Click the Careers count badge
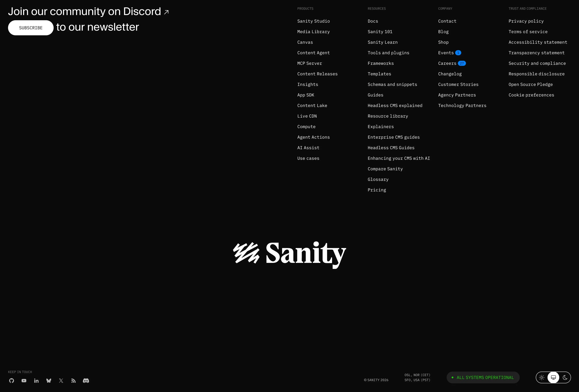Screen dimensions: 579x392 click(x=462, y=63)
